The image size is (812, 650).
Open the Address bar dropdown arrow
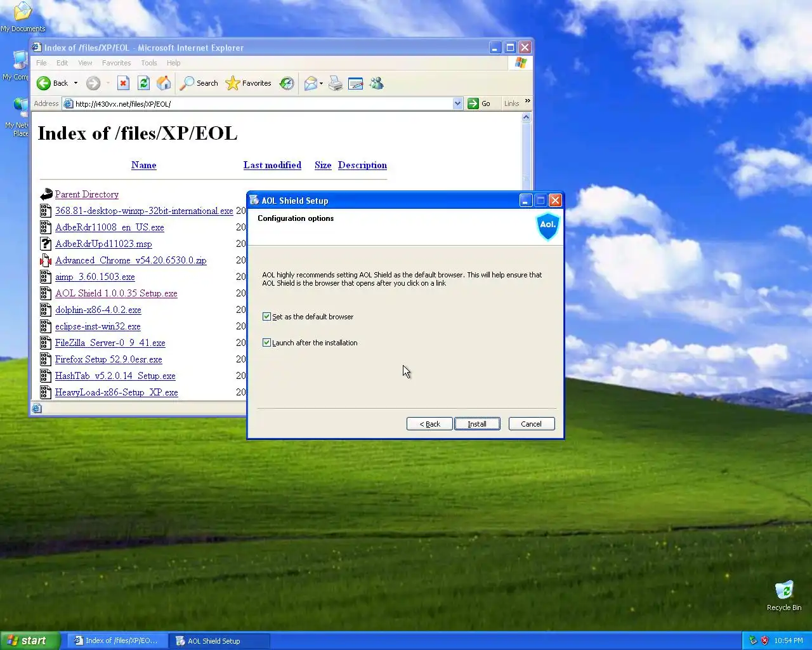[458, 103]
